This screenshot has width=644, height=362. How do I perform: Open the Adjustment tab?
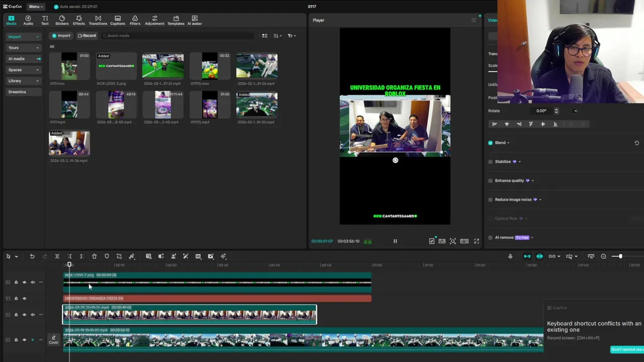click(x=154, y=20)
